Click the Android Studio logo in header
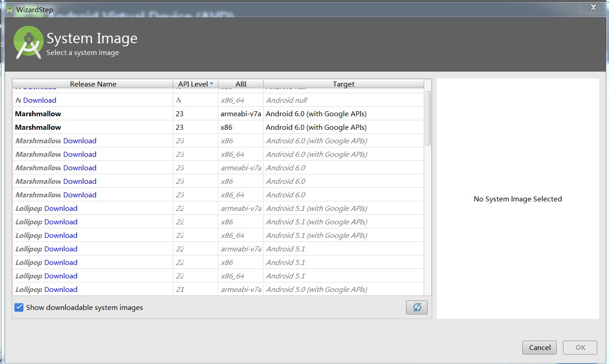Image resolution: width=609 pixels, height=364 pixels. pos(28,43)
